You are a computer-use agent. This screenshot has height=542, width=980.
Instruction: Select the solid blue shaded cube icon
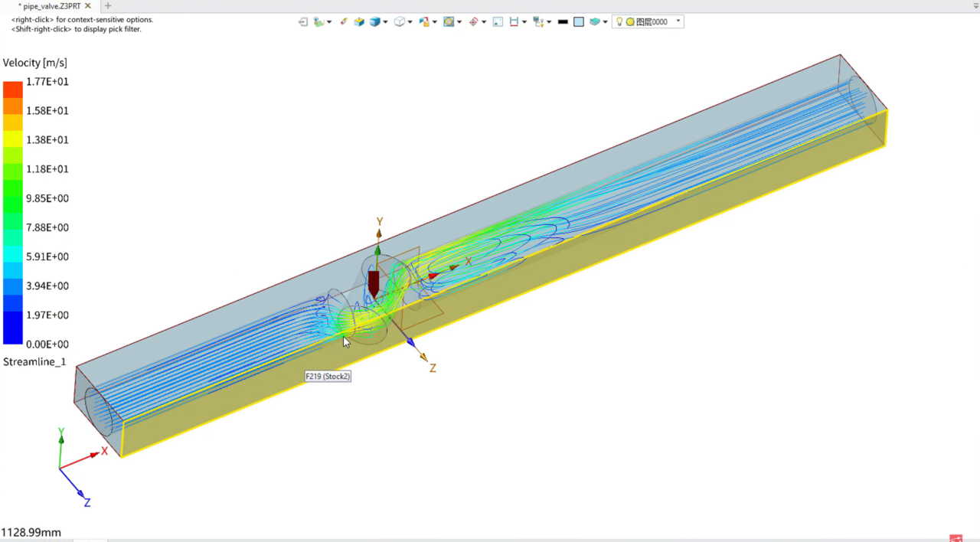375,22
